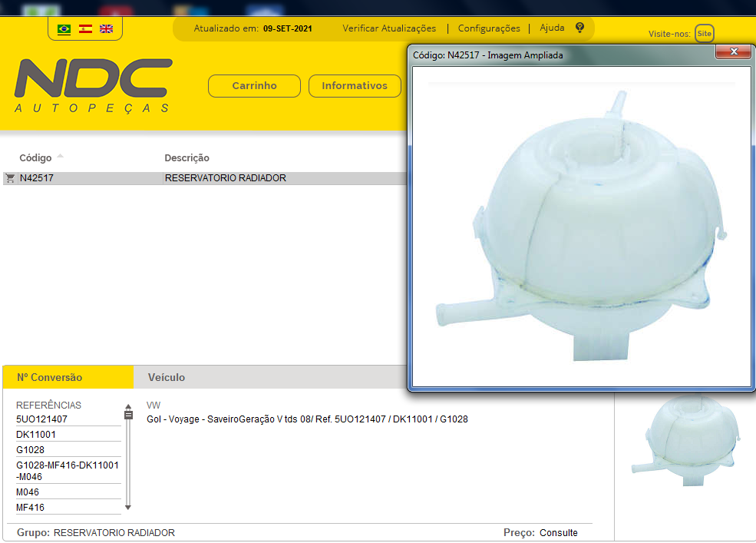Open the Carrinho button
The width and height of the screenshot is (756, 543).
[254, 86]
